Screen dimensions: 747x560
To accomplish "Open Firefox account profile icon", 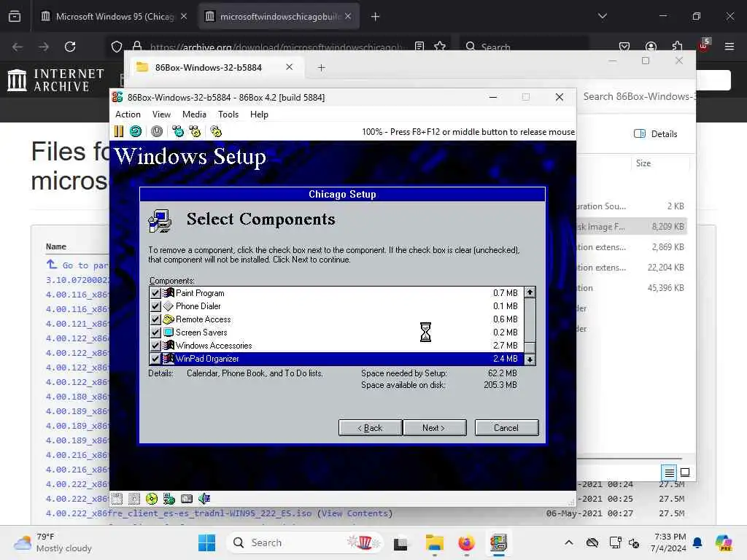I will point(651,47).
